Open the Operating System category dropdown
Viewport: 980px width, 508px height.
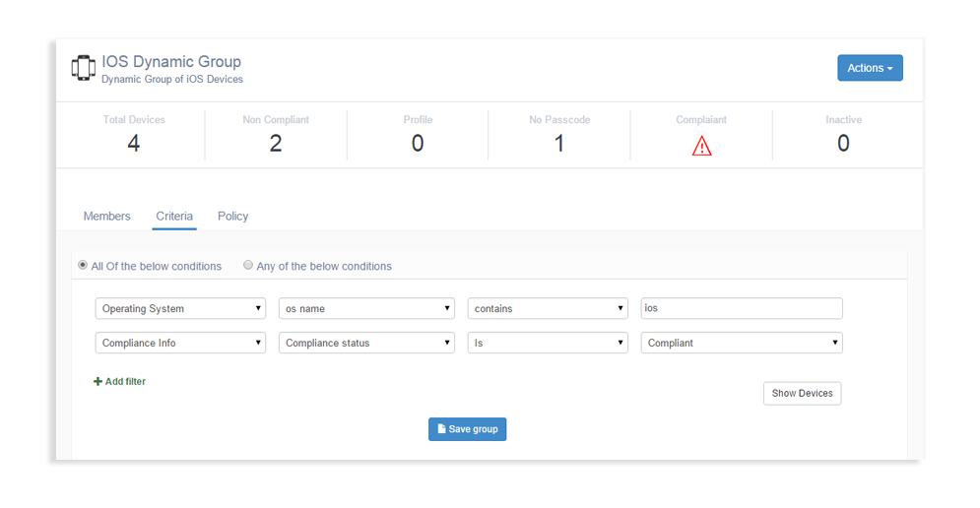point(180,308)
